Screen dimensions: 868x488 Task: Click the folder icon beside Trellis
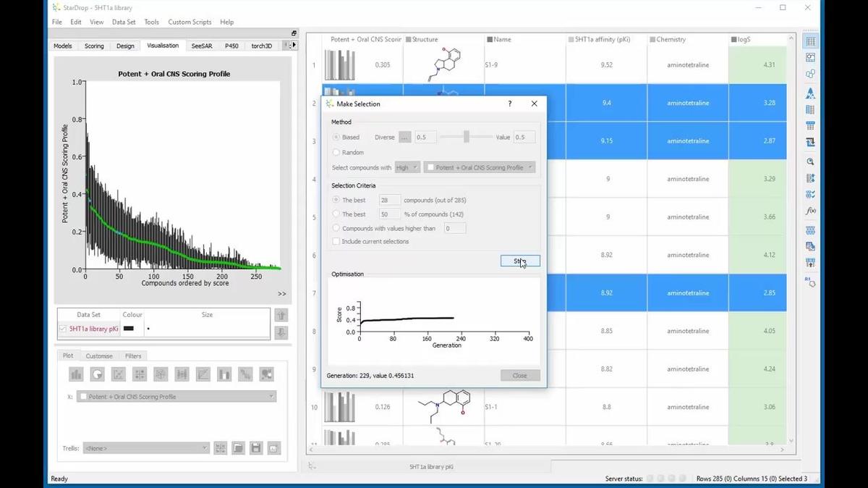pos(238,448)
